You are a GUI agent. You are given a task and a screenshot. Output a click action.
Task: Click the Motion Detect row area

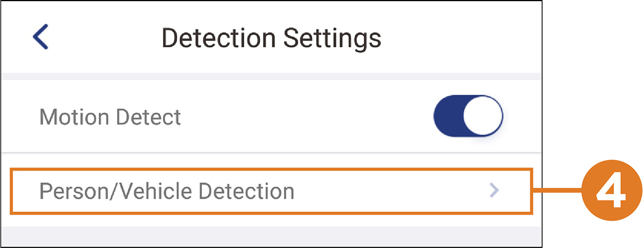[x=271, y=116]
